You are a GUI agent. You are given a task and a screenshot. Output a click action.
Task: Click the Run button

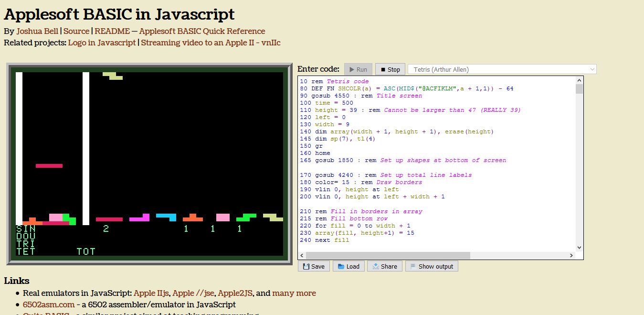tap(358, 69)
